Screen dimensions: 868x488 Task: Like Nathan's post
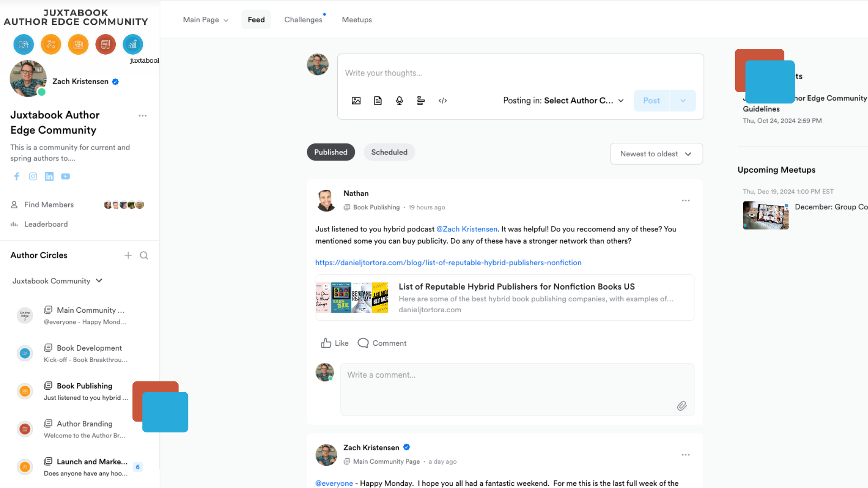(335, 343)
